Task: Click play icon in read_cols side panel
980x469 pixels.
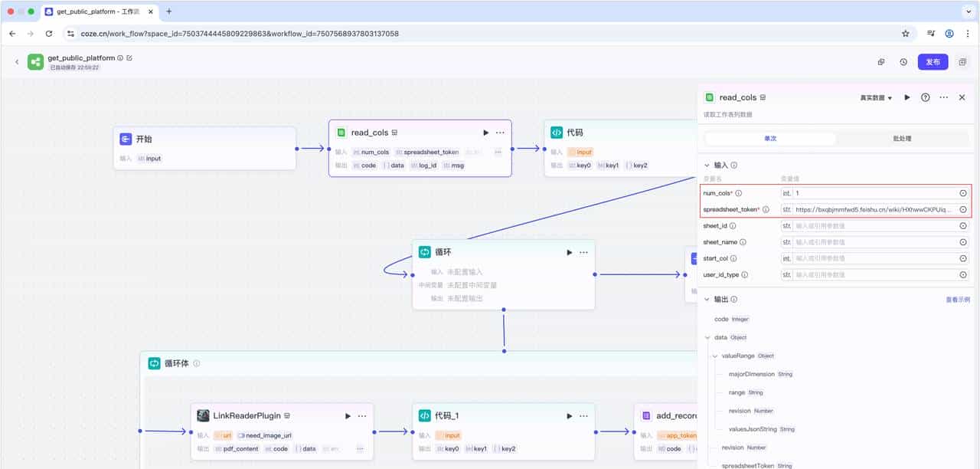Action: (907, 97)
